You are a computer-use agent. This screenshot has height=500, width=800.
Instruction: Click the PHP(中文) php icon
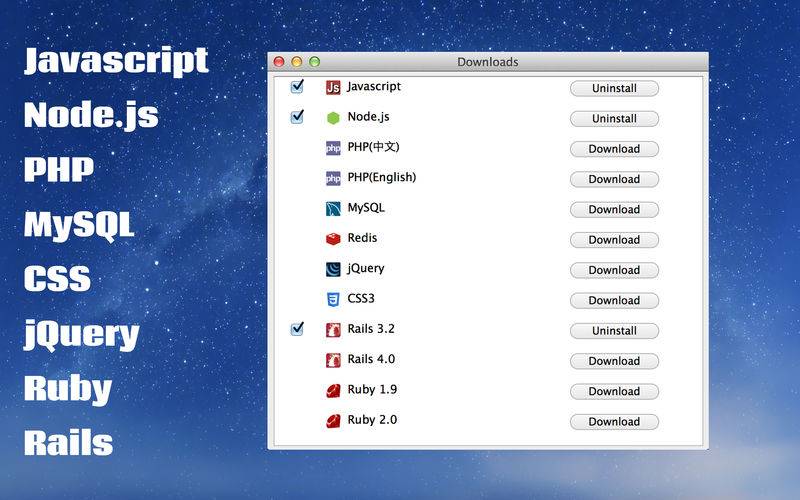[333, 148]
